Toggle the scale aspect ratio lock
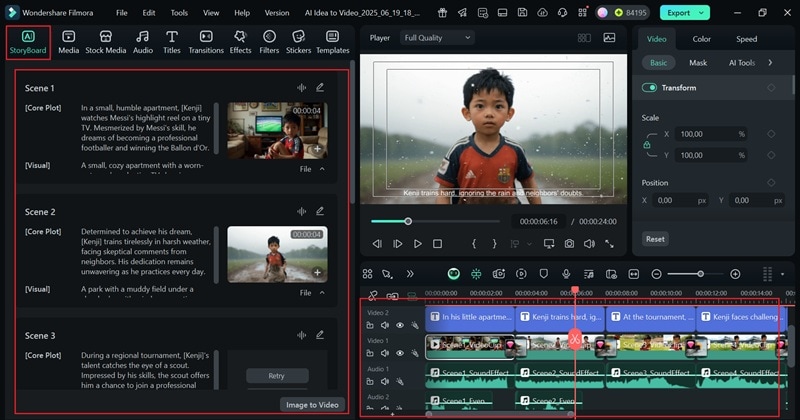Screen dimensions: 800x420 646,145
